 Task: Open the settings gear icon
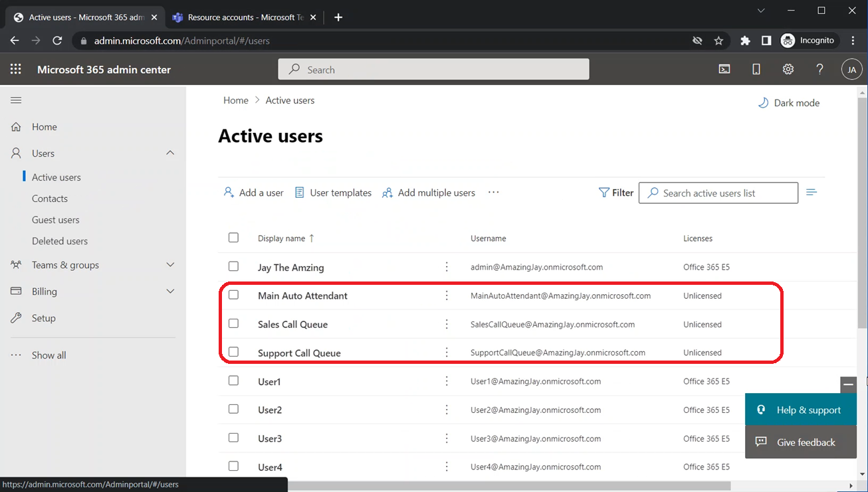788,70
